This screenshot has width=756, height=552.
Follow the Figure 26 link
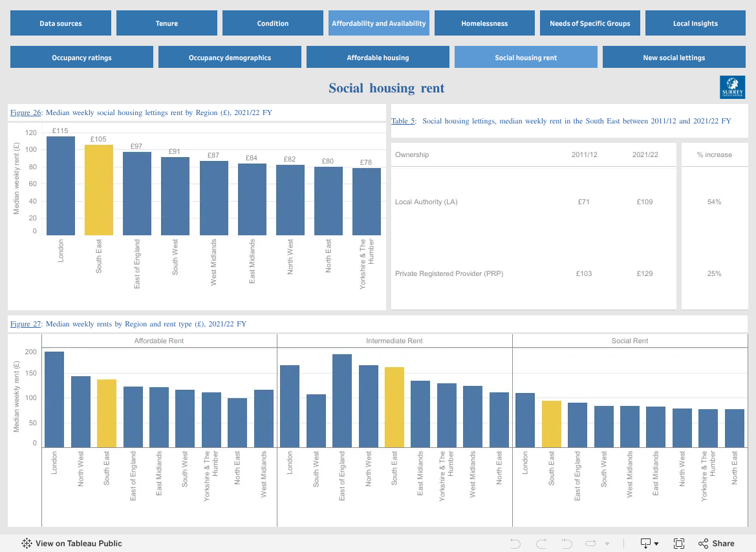click(26, 112)
